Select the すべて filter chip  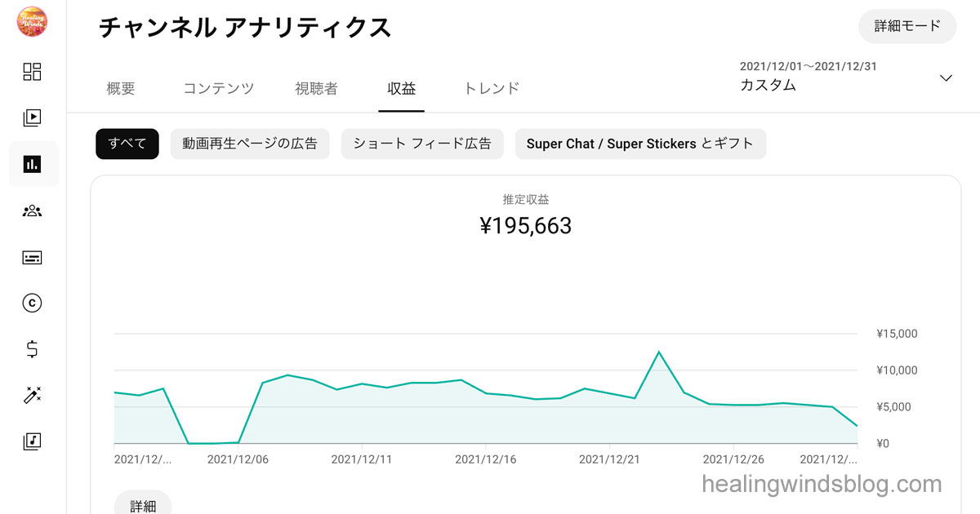[x=127, y=144]
